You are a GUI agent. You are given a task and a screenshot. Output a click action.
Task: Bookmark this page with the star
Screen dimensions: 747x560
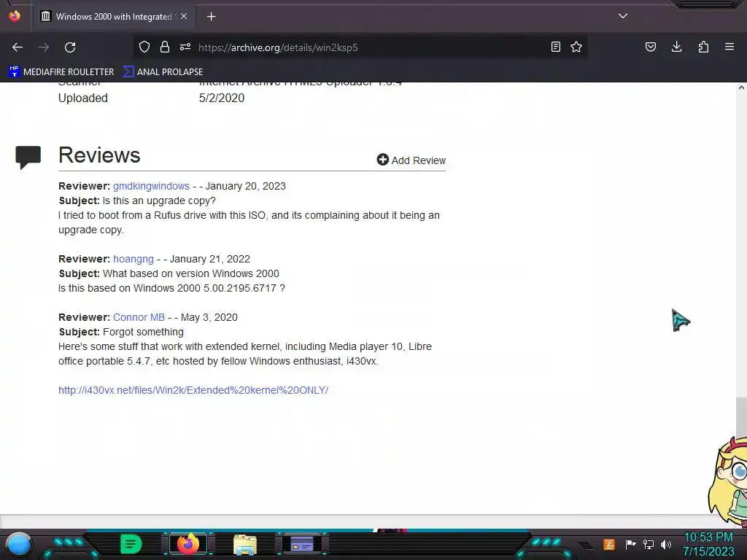pyautogui.click(x=576, y=47)
